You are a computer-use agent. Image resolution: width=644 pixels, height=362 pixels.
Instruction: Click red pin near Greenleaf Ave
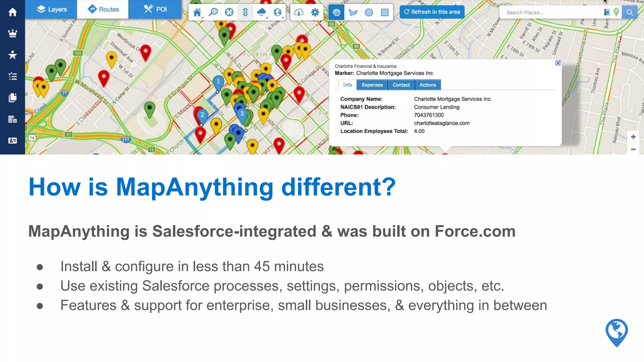click(x=145, y=52)
